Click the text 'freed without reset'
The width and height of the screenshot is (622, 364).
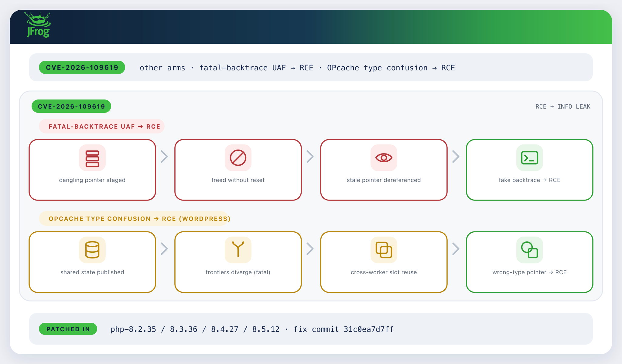(238, 180)
